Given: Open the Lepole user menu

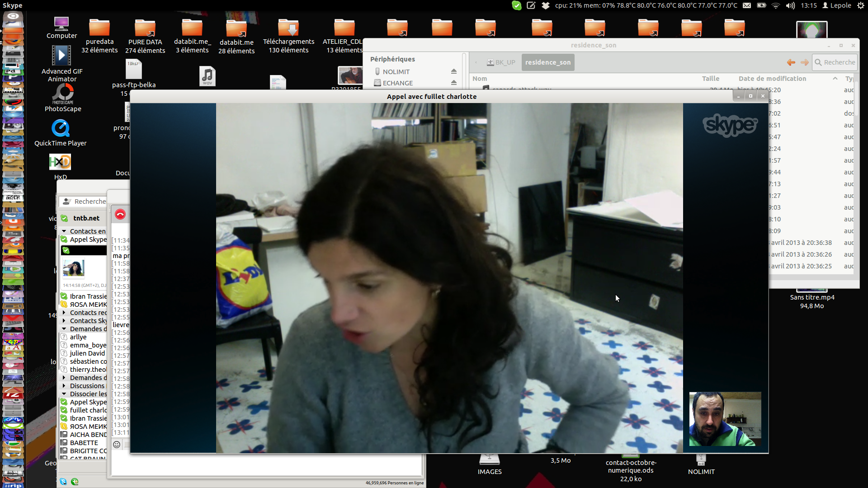Looking at the screenshot, I should (x=836, y=5).
